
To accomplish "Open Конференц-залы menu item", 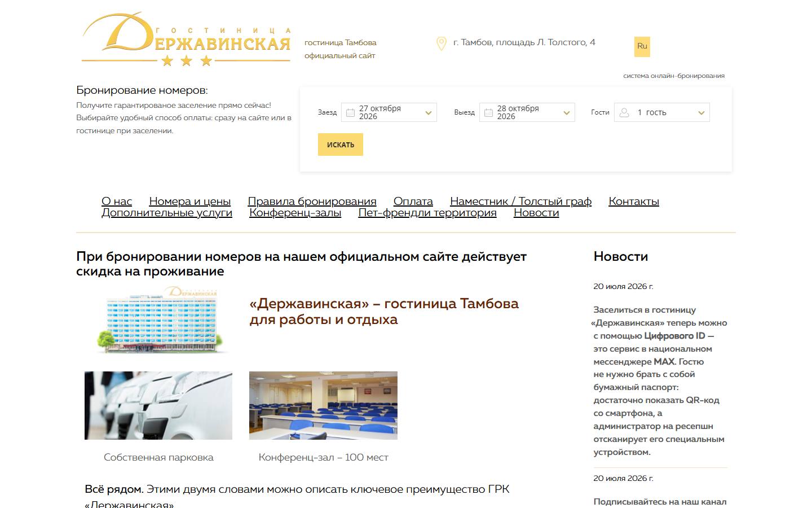I will tap(295, 213).
